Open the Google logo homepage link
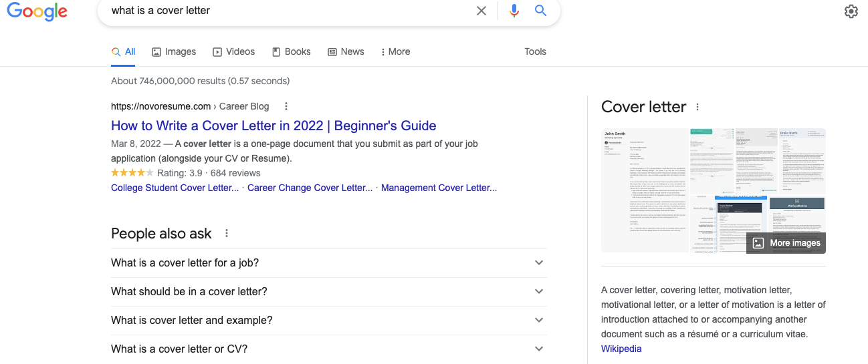Screen dimensions: 868x364 click(37, 11)
